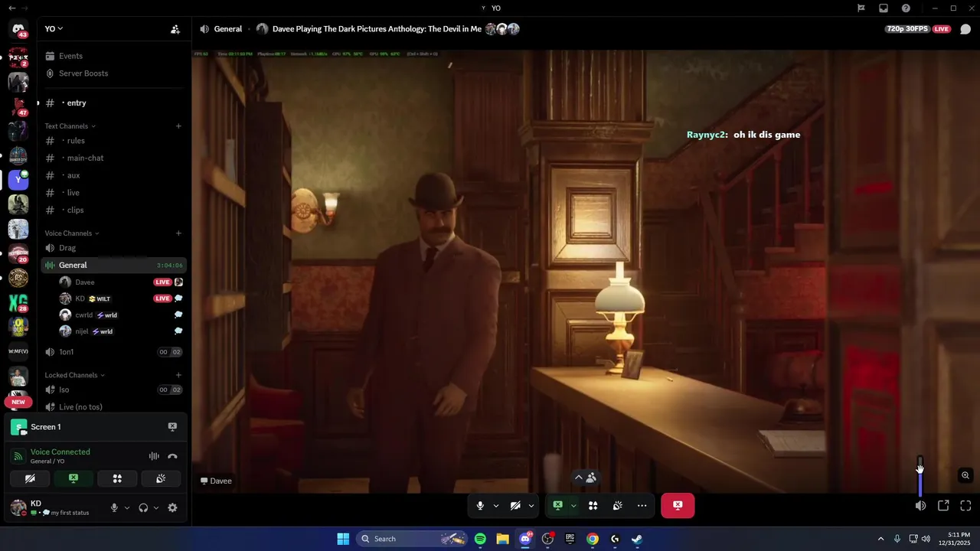Open YO server name dropdown
This screenshot has height=551, width=980.
click(x=54, y=28)
